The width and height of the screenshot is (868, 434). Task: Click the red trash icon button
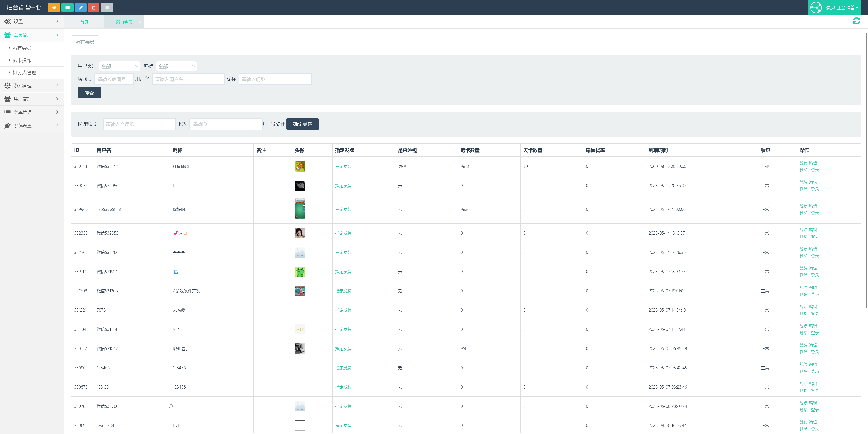click(94, 7)
